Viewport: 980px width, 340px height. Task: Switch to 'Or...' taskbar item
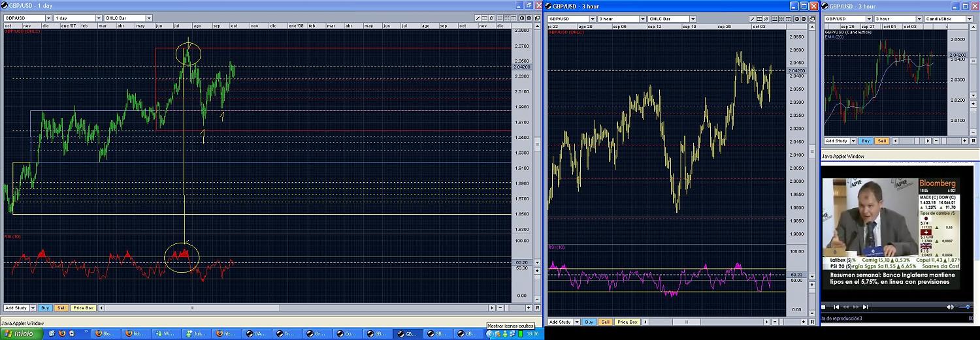pyautogui.click(x=317, y=333)
